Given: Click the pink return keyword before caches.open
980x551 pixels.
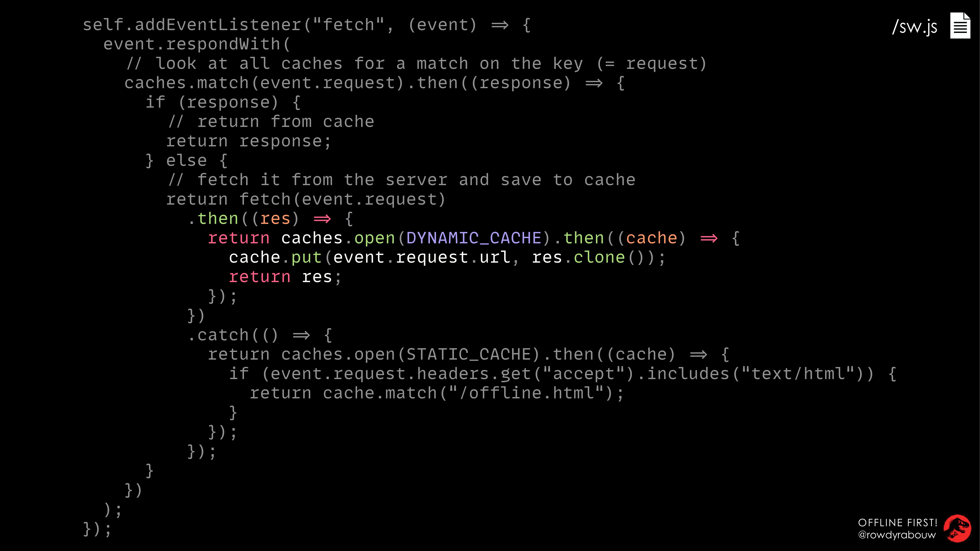Looking at the screenshot, I should click(x=239, y=238).
